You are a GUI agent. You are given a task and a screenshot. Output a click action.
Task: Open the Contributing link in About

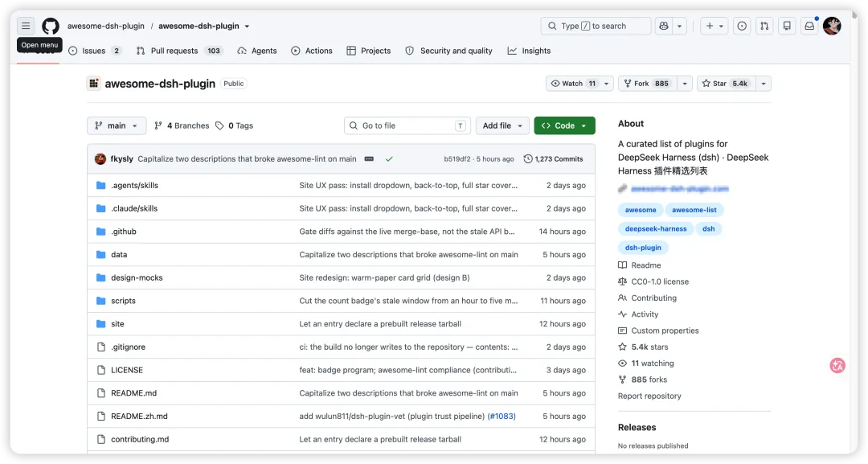pyautogui.click(x=653, y=298)
